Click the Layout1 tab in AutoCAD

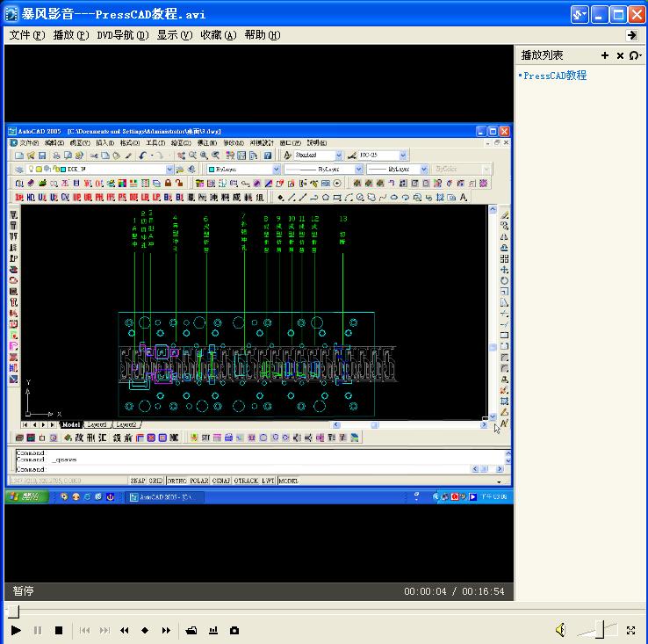pyautogui.click(x=97, y=424)
